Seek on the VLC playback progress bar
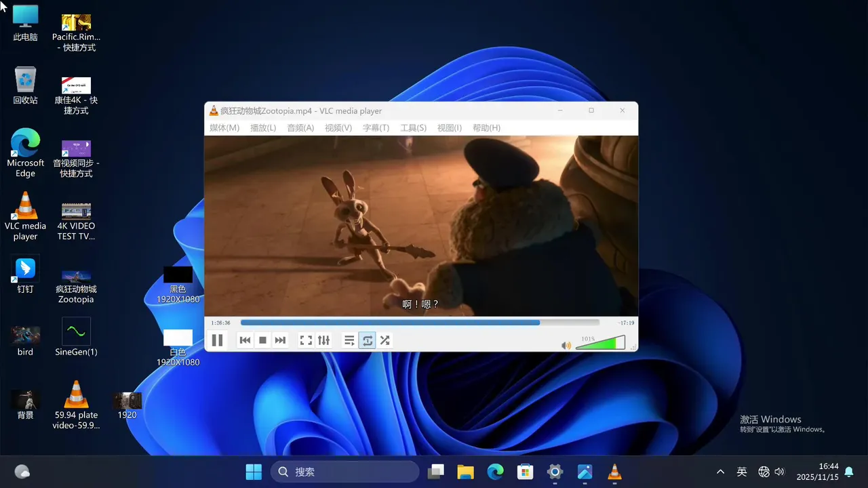868x488 pixels. 420,323
